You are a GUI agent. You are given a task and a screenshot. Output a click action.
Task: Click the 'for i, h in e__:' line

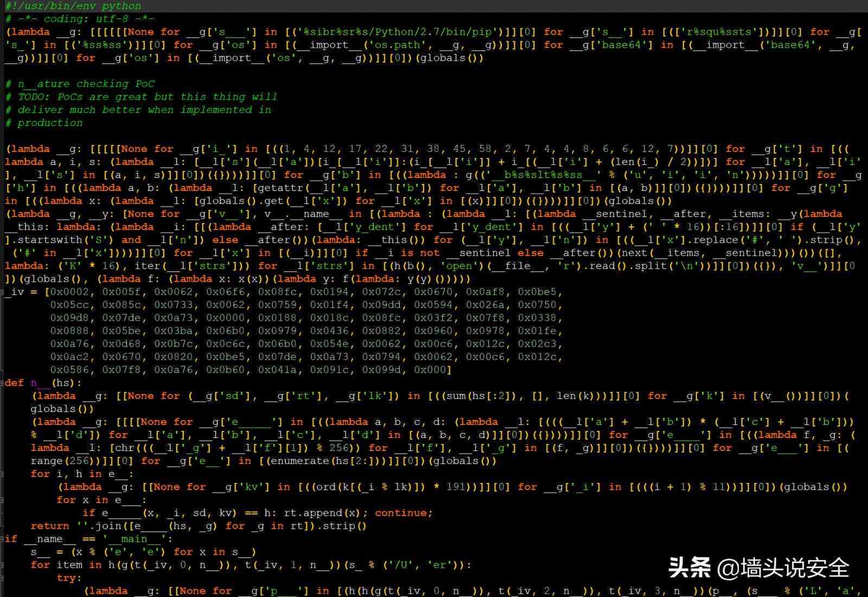tap(82, 475)
